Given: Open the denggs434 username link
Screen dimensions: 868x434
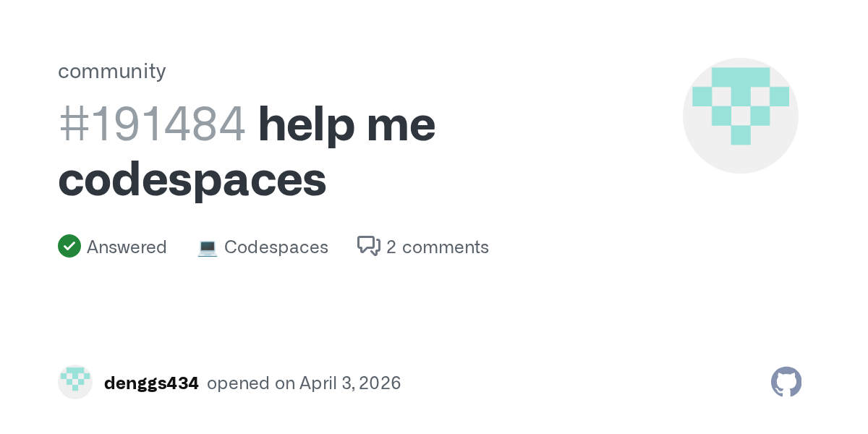Looking at the screenshot, I should 151,383.
